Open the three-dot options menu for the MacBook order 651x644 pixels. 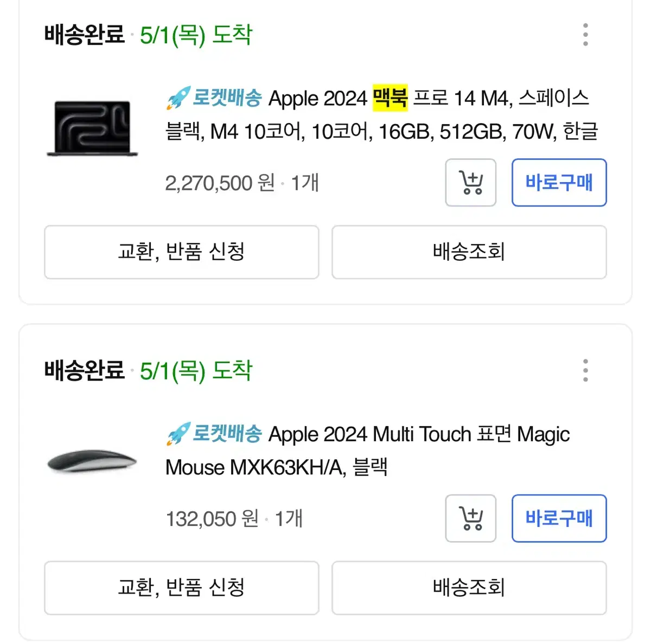tap(585, 34)
